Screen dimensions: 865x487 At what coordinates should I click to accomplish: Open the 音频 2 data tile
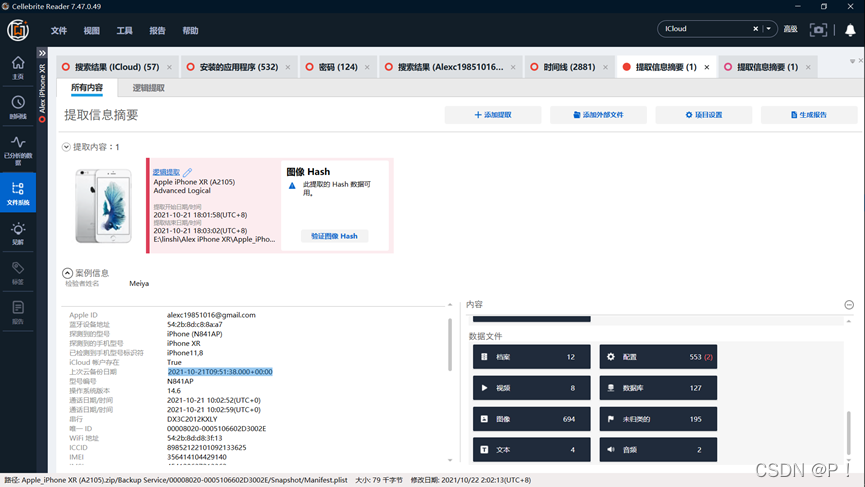(658, 449)
